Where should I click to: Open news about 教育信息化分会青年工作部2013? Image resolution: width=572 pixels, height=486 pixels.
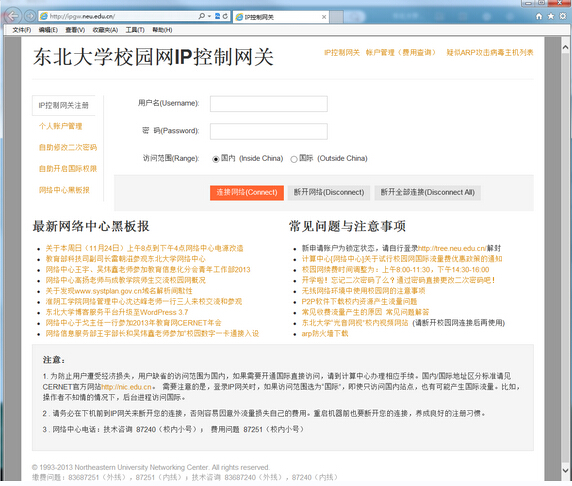[x=148, y=269]
